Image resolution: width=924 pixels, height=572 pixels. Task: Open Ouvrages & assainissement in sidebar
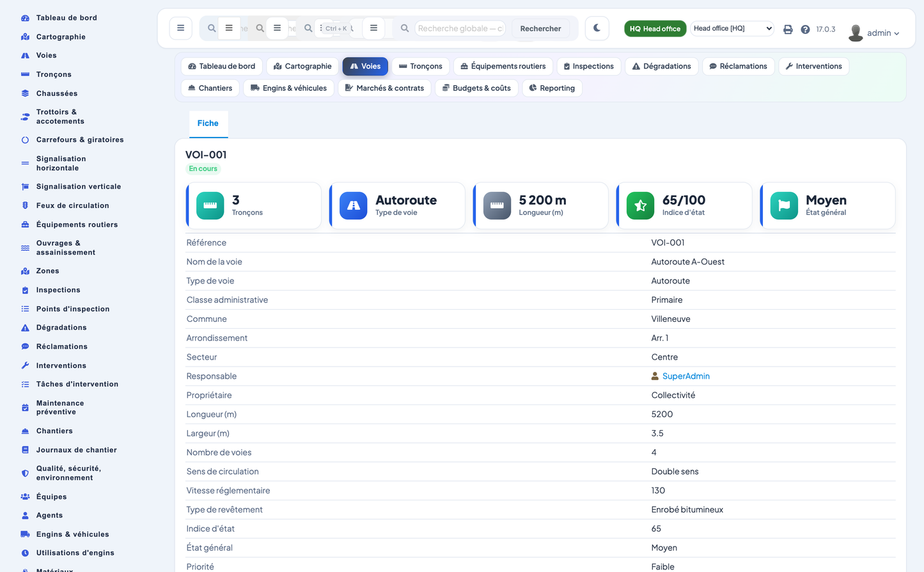[65, 248]
